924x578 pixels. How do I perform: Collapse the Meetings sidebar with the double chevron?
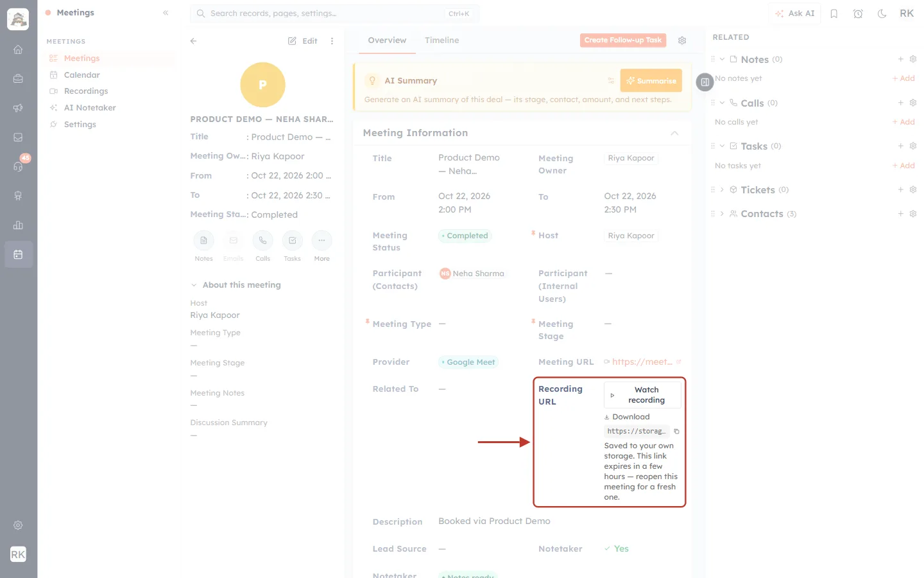[x=166, y=13]
